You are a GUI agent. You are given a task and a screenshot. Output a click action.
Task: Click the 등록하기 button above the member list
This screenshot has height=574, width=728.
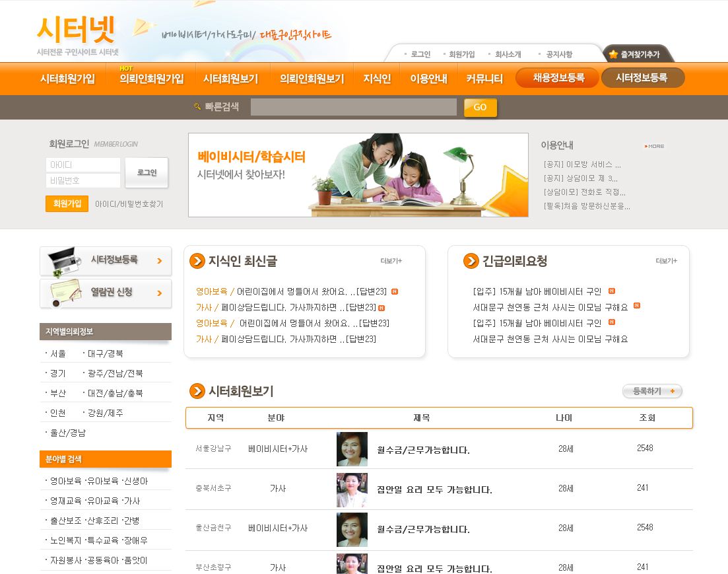pos(651,391)
